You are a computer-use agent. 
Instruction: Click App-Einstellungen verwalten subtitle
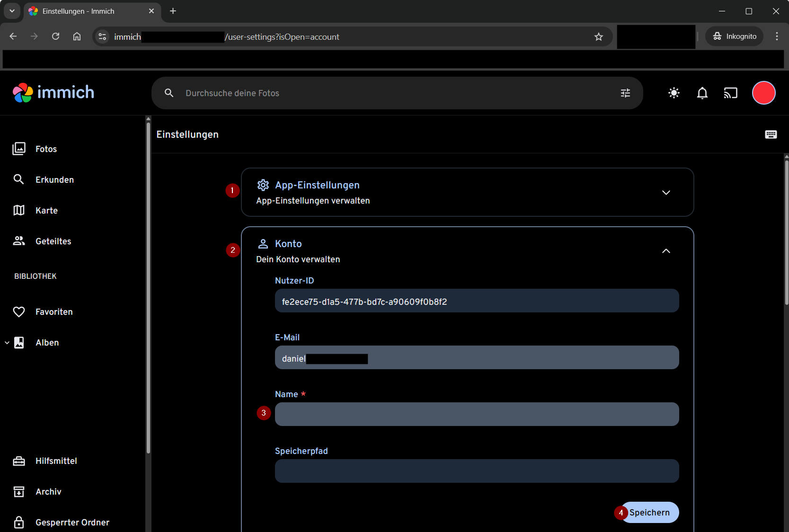point(313,201)
